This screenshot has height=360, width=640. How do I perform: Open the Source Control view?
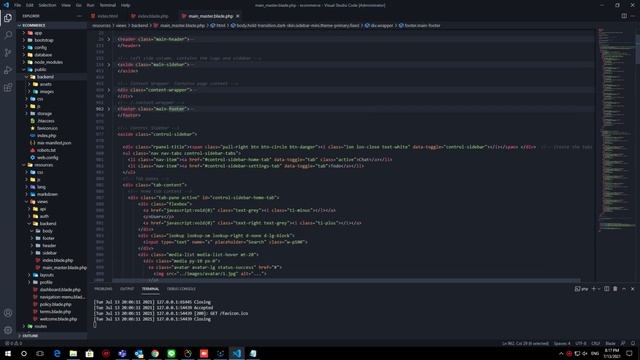coord(8,53)
